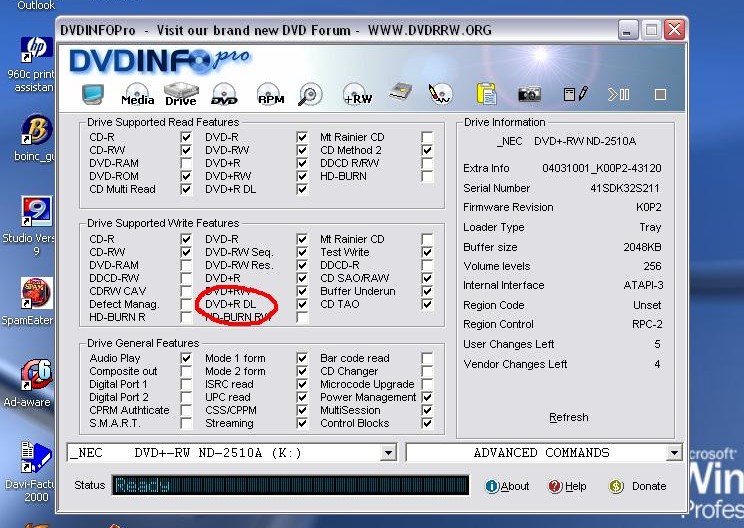Click the notepad and pen icon
Viewport: 744px width, 528px height.
(576, 93)
